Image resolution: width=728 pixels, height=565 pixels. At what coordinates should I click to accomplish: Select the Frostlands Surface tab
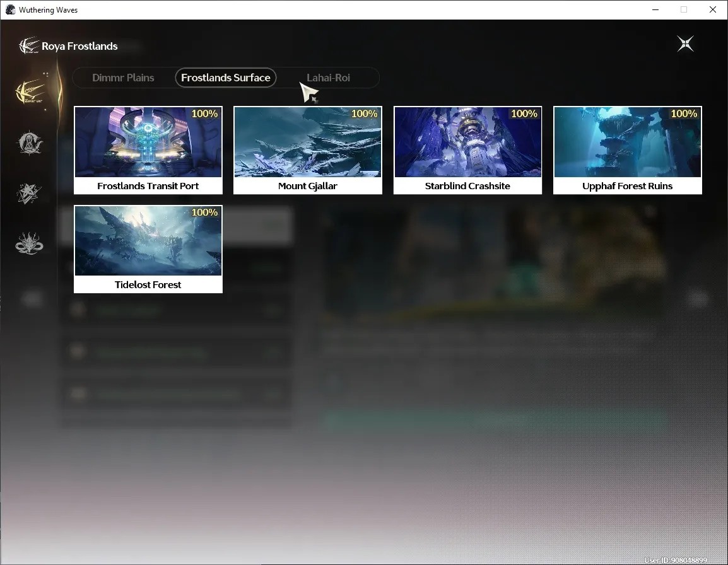226,78
